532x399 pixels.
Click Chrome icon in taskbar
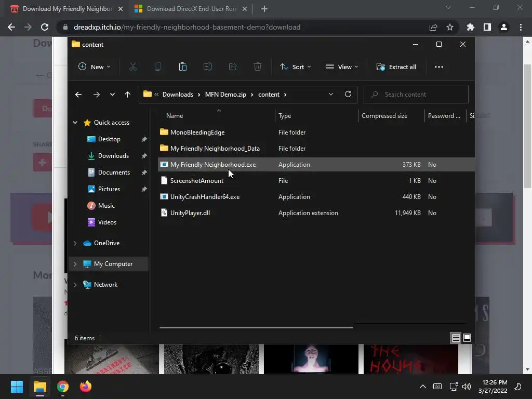63,387
